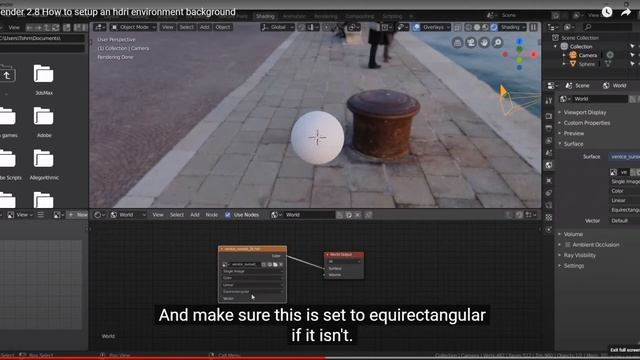Open the Single Image source dropdown on node
640x360 pixels.
point(252,271)
